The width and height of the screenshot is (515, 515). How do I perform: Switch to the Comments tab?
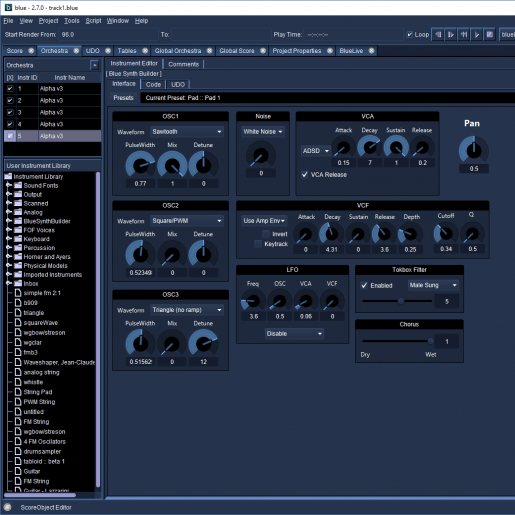183,64
